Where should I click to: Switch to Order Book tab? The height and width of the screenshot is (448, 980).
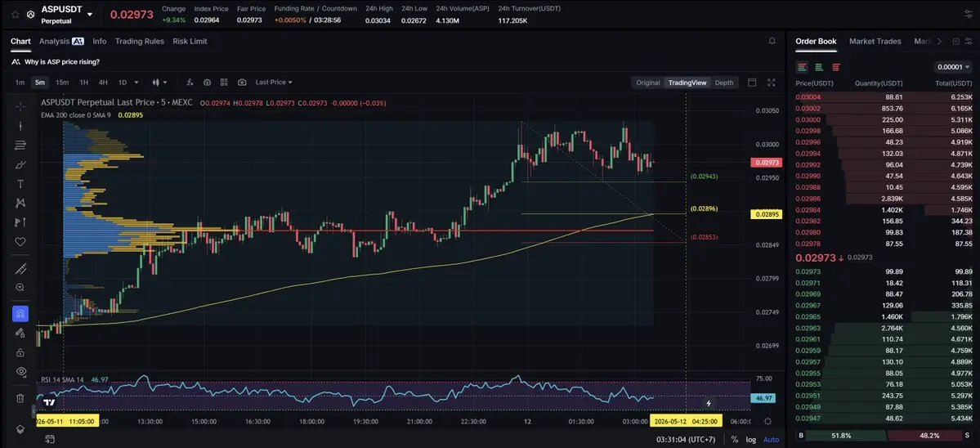(816, 41)
